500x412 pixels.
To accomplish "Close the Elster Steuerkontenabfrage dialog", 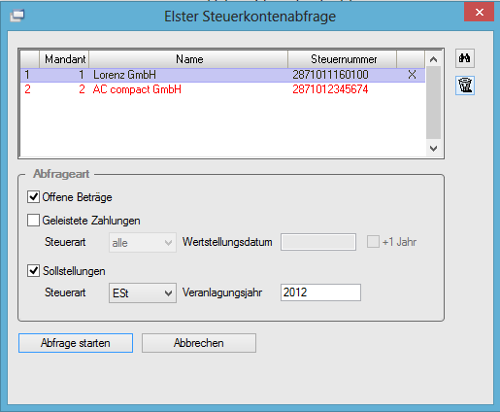I will pos(479,12).
